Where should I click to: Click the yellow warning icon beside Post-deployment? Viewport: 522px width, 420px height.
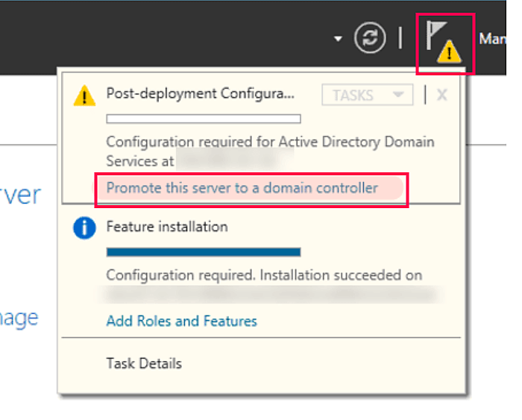pos(84,95)
